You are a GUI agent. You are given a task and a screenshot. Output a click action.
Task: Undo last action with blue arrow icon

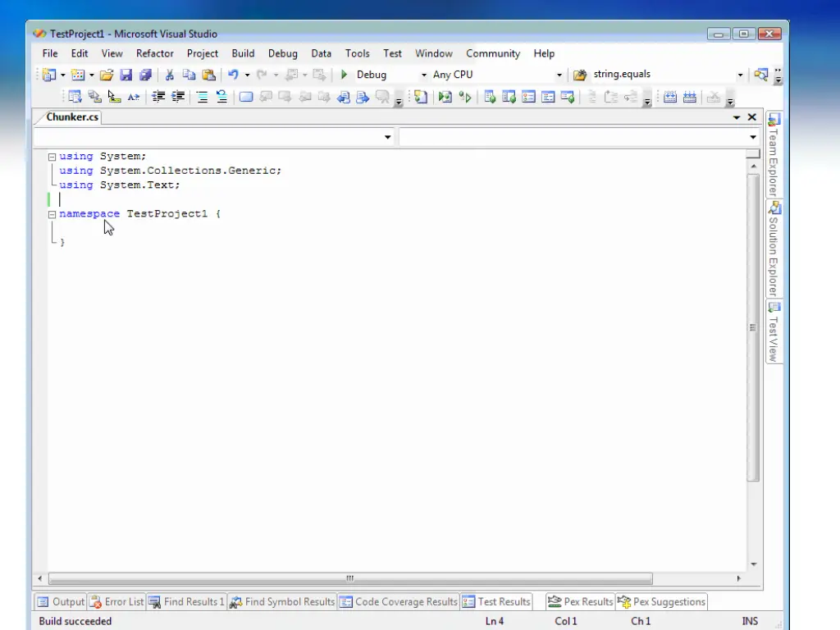(233, 75)
